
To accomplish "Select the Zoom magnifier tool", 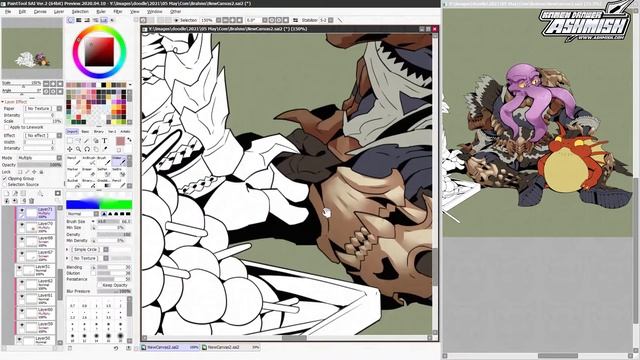I will tap(78, 149).
